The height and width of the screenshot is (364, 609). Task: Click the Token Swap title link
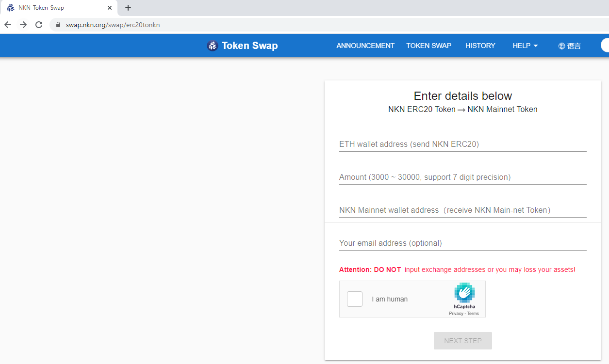[x=250, y=46]
